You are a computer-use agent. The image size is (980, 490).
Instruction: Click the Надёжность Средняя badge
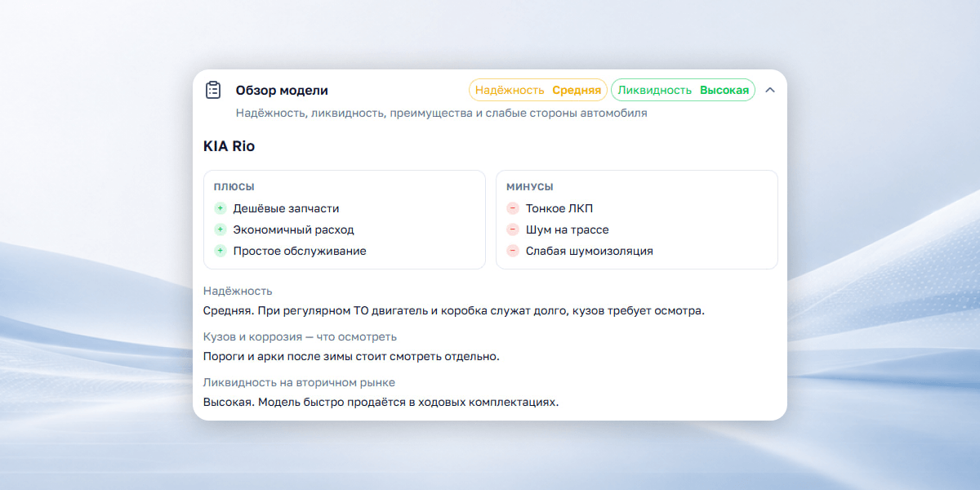pyautogui.click(x=538, y=90)
